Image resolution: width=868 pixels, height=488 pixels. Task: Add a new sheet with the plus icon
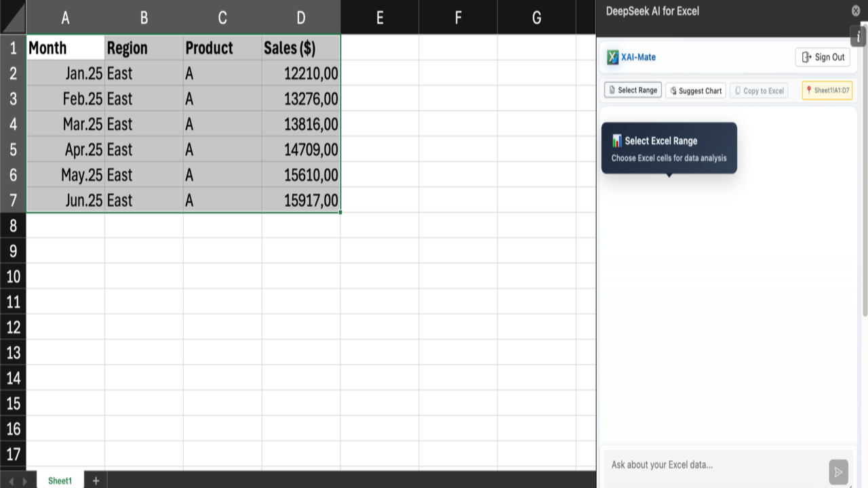pyautogui.click(x=96, y=481)
